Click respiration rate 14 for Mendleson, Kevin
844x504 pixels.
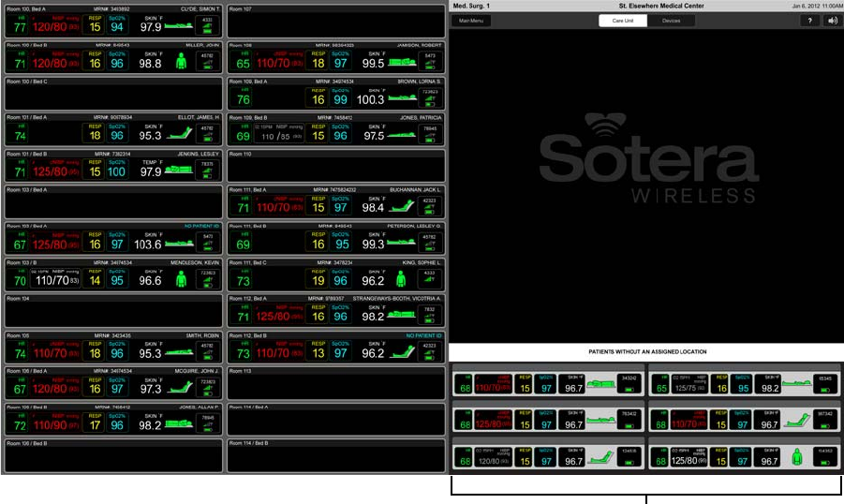tap(95, 280)
